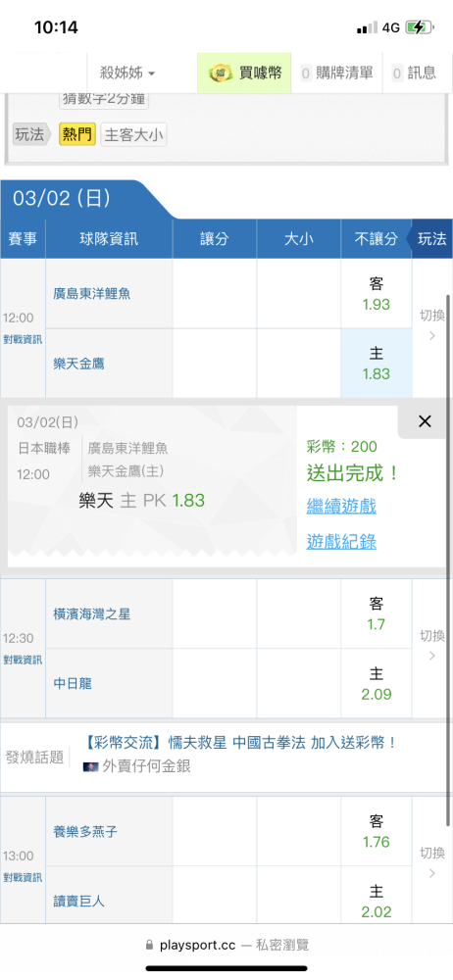Select the 熱門 play-type filter
Screen dimensions: 453x980
(x=77, y=134)
